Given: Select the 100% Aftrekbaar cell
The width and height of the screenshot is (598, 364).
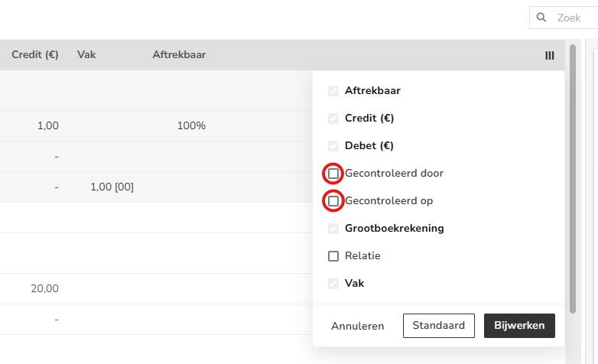Looking at the screenshot, I should tap(191, 126).
